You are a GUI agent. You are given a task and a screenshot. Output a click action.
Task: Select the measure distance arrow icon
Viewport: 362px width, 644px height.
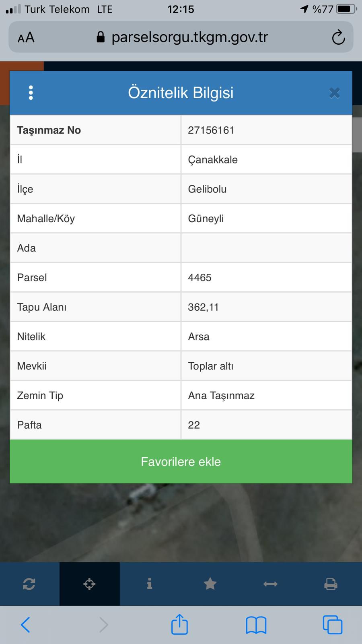pos(270,584)
